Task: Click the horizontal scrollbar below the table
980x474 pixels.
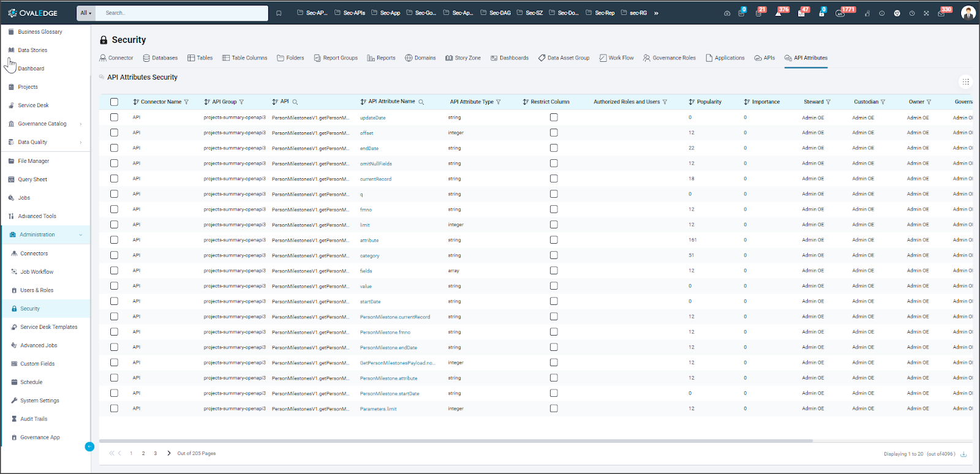Action: 456,441
